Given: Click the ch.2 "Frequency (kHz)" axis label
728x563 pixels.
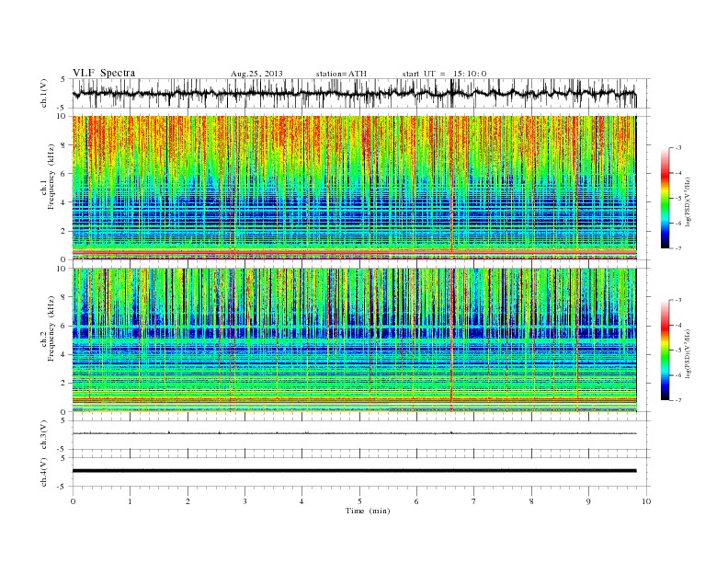Looking at the screenshot, I should 51,327.
